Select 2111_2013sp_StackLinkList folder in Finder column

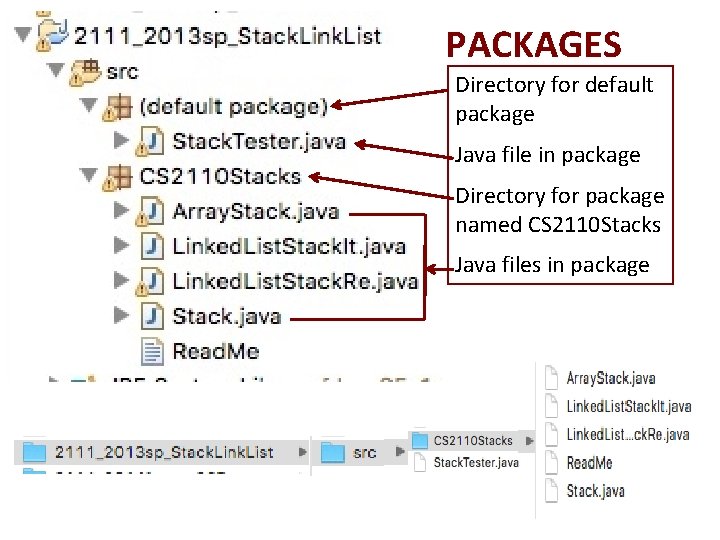point(163,452)
